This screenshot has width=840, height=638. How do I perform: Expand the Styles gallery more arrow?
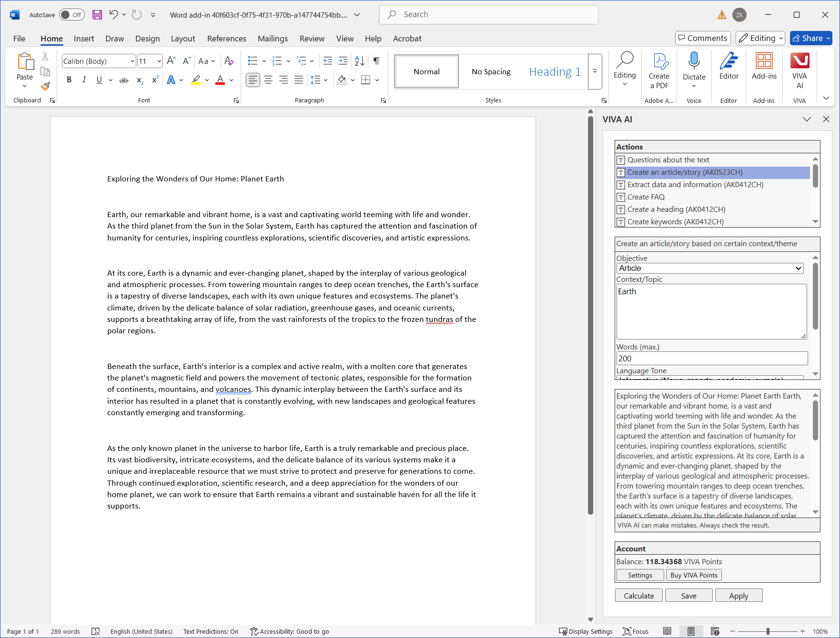pos(595,71)
